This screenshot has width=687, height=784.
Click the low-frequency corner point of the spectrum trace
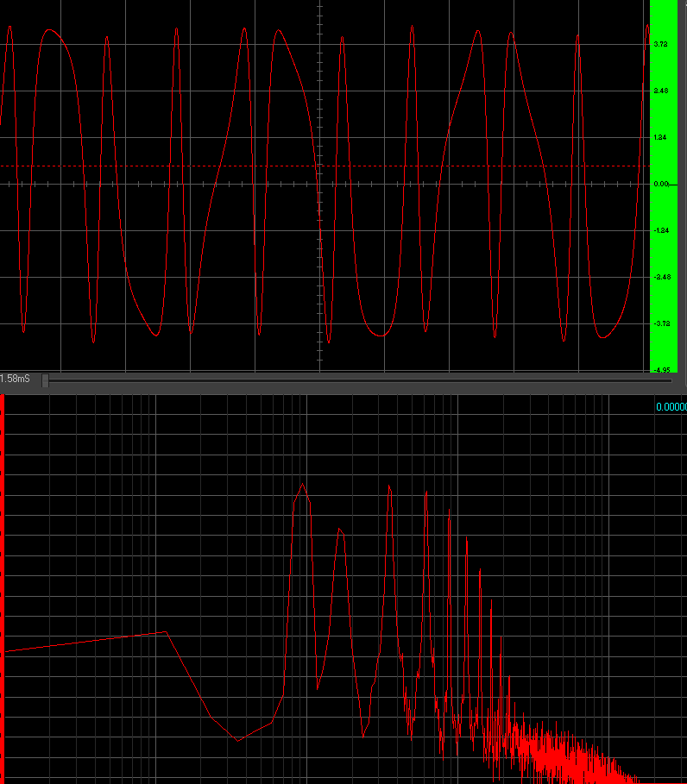[x=166, y=632]
